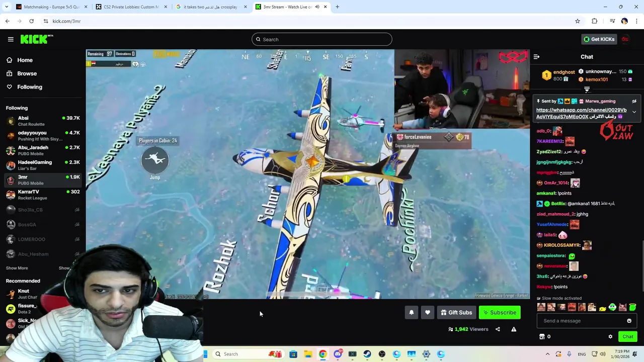Viewport: 644px width, 362px height.
Task: Bookmark this page with star icon
Action: (x=578, y=21)
